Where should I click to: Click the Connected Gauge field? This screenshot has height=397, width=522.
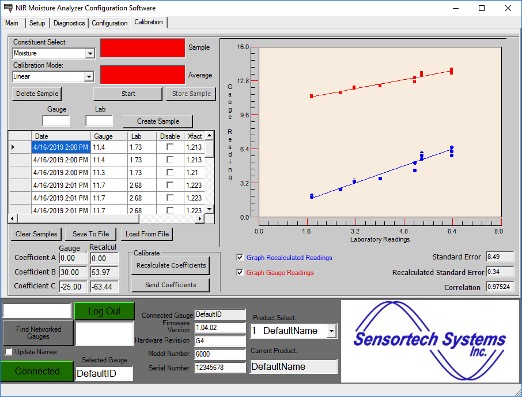tap(220, 314)
